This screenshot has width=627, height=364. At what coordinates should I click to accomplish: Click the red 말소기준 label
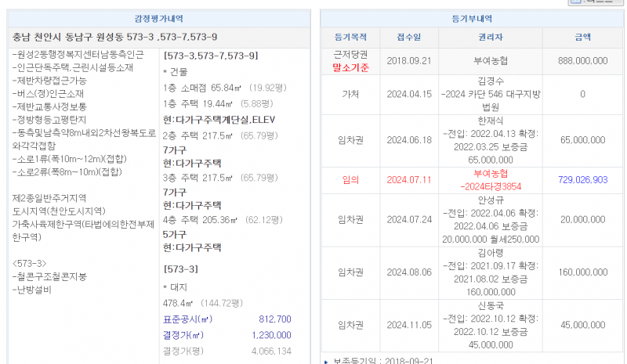(x=351, y=67)
